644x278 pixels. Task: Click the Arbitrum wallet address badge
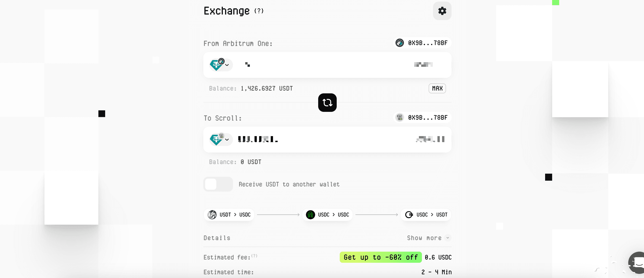click(422, 43)
